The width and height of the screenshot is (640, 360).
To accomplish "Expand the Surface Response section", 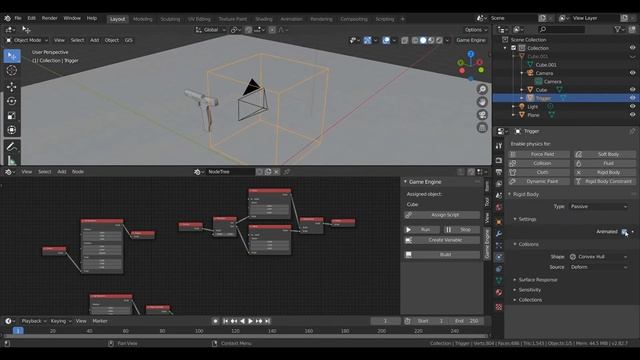I will click(x=537, y=280).
